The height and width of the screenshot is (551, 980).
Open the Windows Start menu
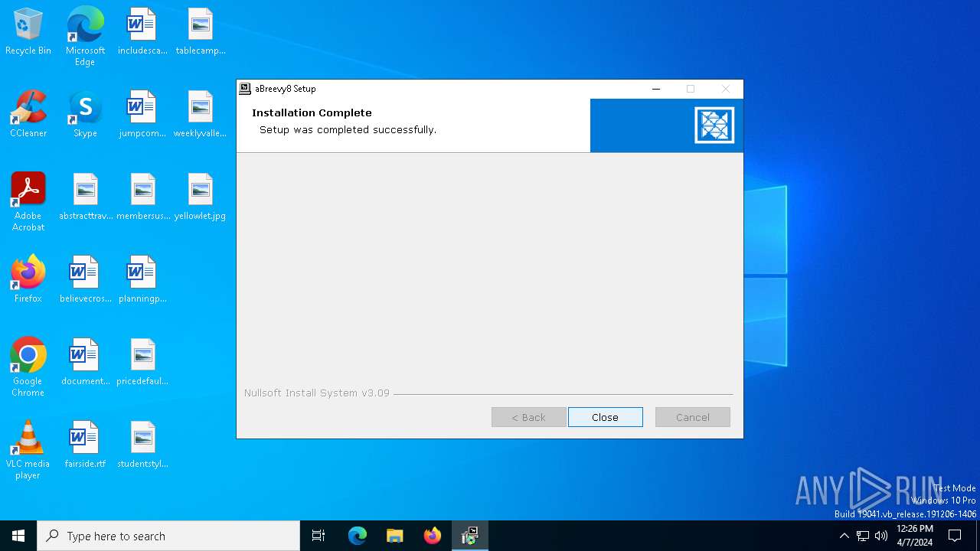click(x=18, y=536)
